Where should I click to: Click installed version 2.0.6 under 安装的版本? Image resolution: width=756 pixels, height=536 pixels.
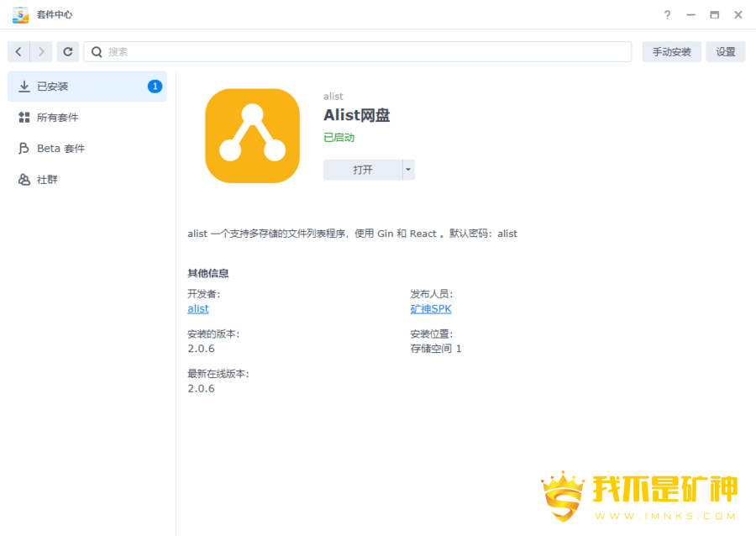201,349
